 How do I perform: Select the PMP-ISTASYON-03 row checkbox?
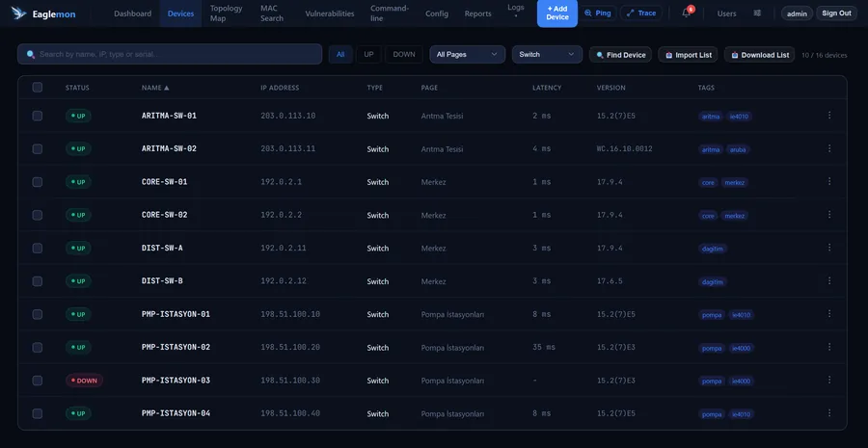pyautogui.click(x=37, y=381)
